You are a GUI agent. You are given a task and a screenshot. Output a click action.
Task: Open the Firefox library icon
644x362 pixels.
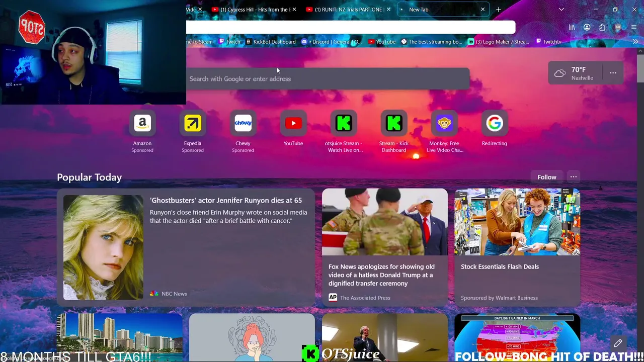[572, 28]
